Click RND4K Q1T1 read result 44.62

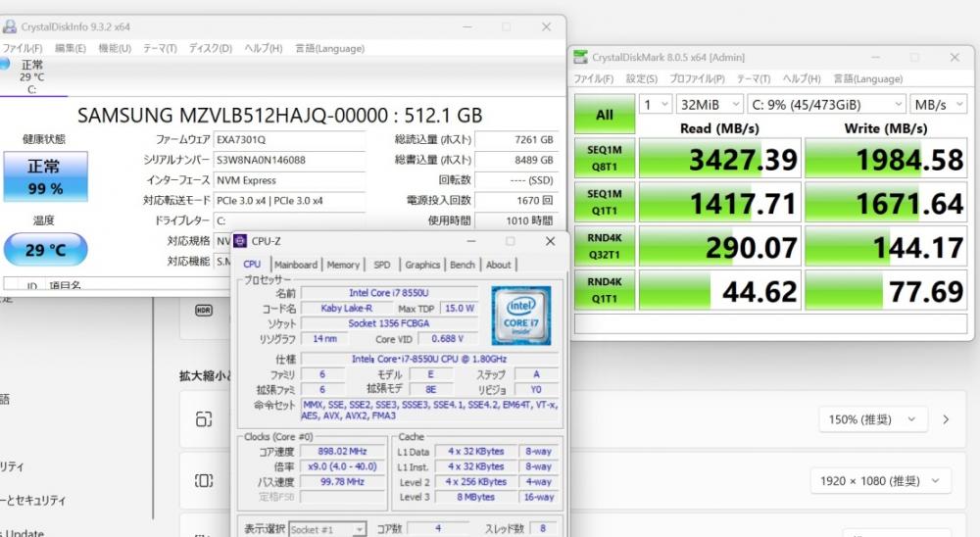click(720, 291)
